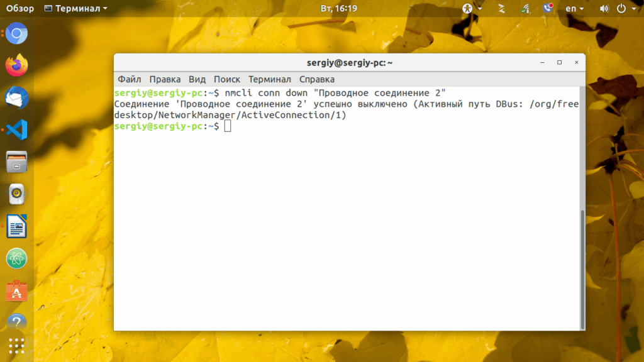Open the Терминал app menu in top bar
The width and height of the screenshot is (644, 362).
coord(76,8)
